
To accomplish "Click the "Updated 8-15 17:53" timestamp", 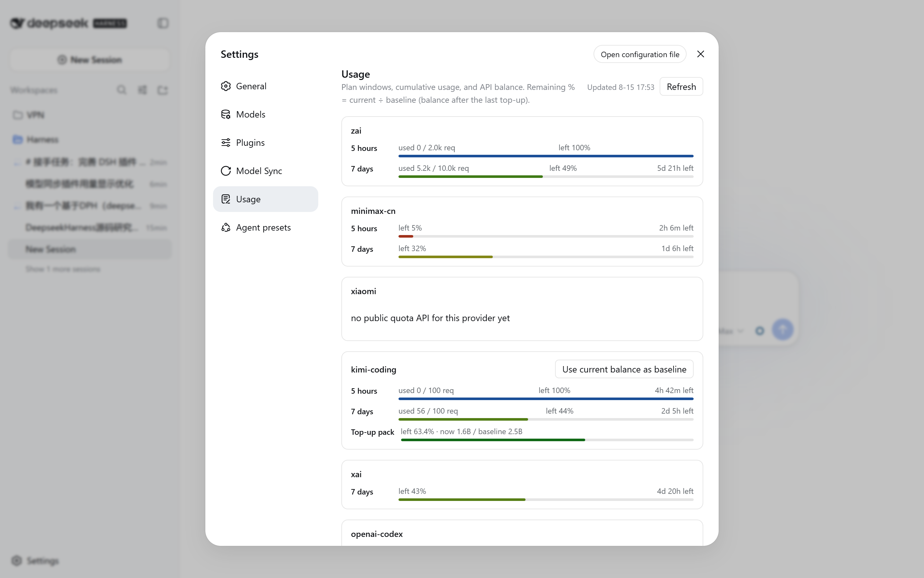I will tap(620, 87).
